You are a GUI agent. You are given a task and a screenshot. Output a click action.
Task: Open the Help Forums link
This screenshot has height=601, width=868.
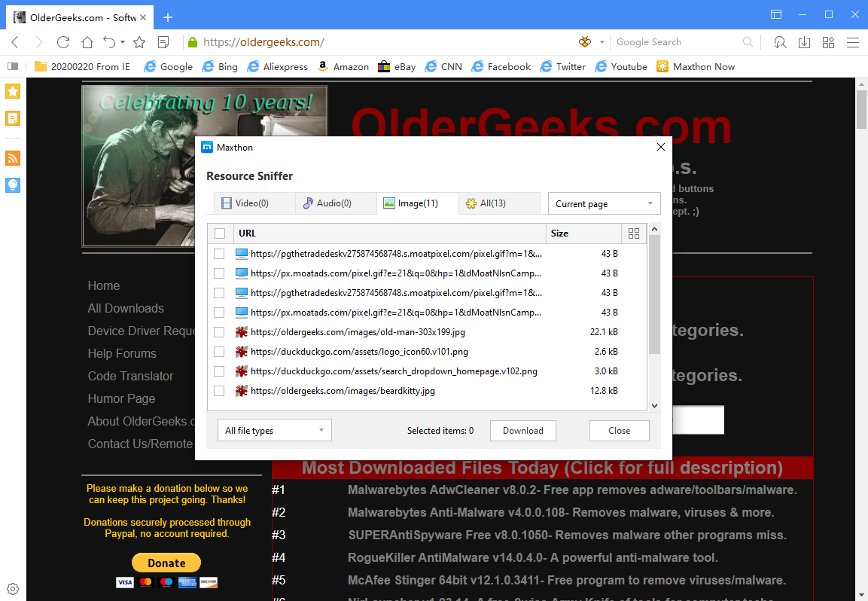coord(122,353)
